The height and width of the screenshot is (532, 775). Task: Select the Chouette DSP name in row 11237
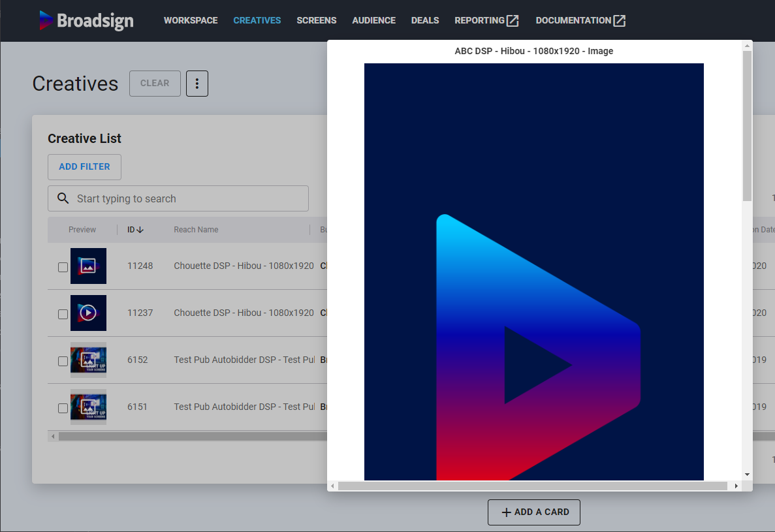click(244, 313)
